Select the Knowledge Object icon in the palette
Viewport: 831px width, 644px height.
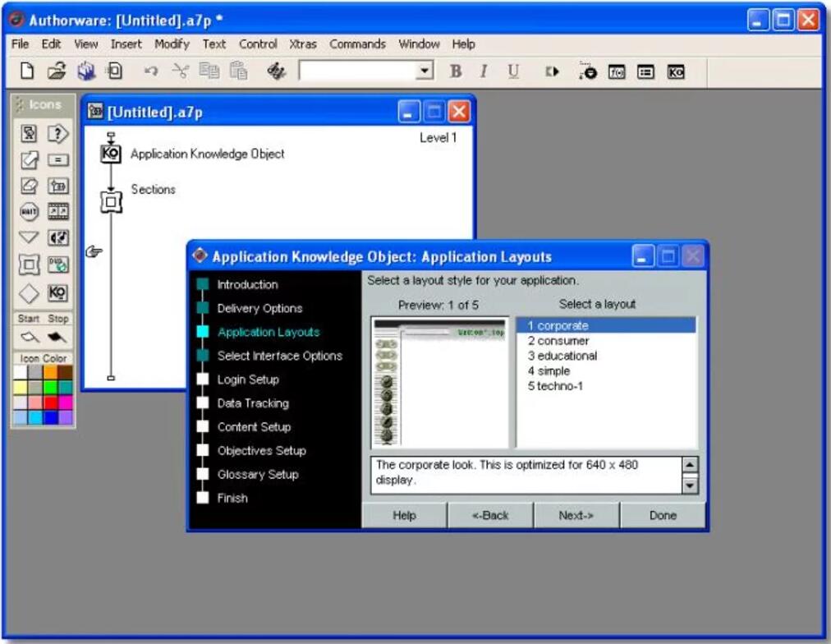point(57,293)
